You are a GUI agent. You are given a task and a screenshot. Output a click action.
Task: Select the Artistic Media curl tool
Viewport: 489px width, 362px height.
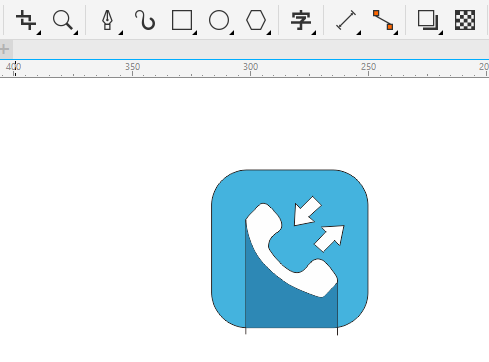click(x=145, y=20)
